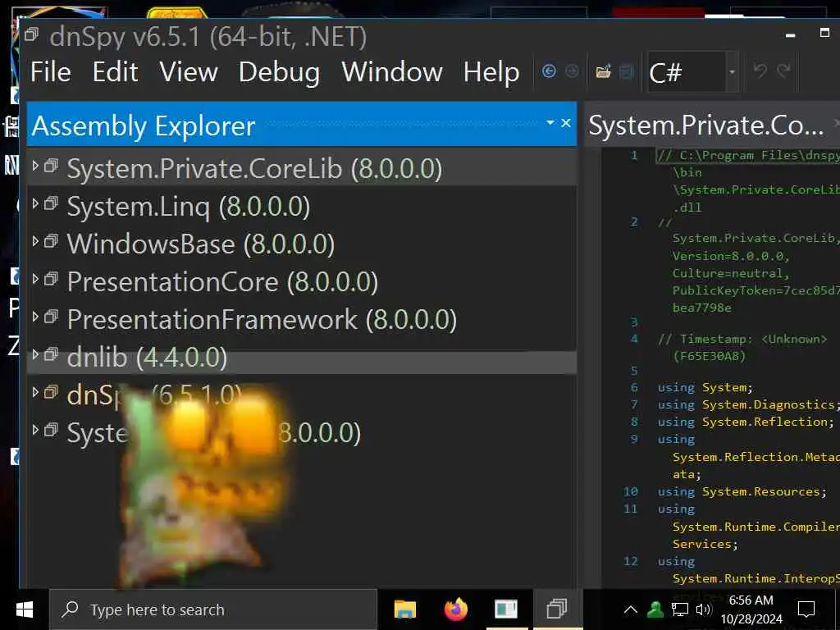The height and width of the screenshot is (630, 840).
Task: Expand the last System assembly node
Action: 35,430
